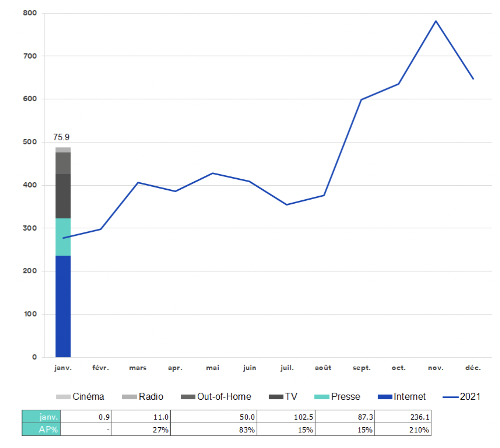
Task: Click the 83% table cell
Action: click(214, 430)
